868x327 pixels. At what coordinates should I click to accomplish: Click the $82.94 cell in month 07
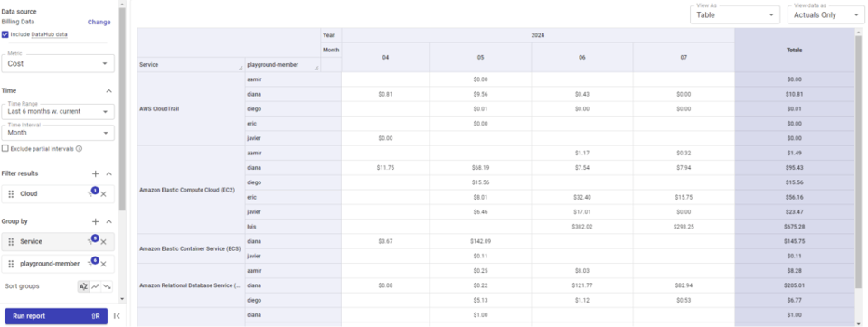click(684, 285)
